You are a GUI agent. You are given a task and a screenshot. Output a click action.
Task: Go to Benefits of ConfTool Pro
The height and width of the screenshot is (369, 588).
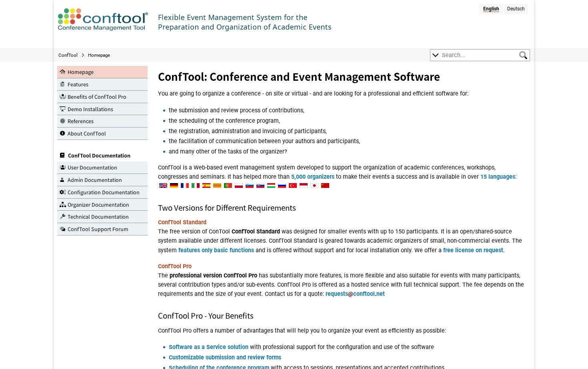102,97
